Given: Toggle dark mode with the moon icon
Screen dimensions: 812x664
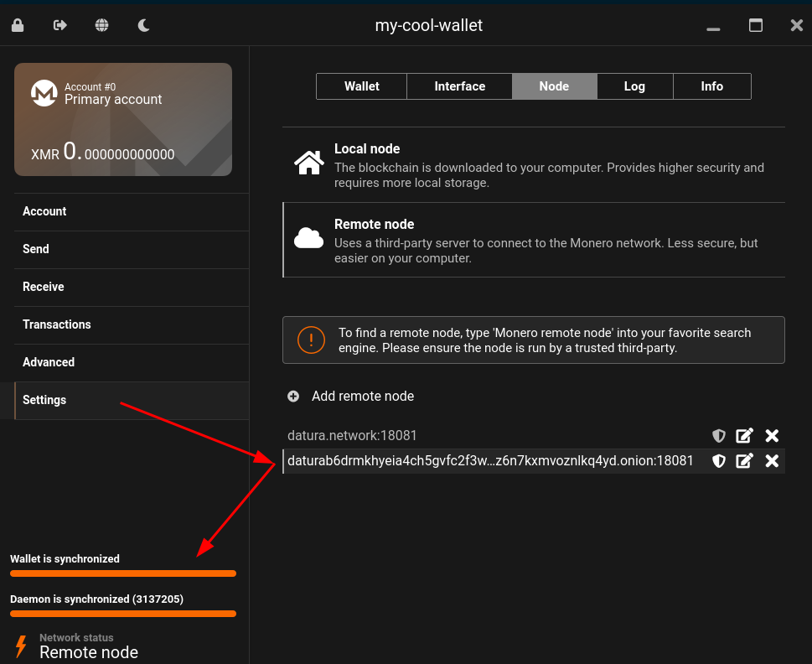Looking at the screenshot, I should [x=144, y=25].
